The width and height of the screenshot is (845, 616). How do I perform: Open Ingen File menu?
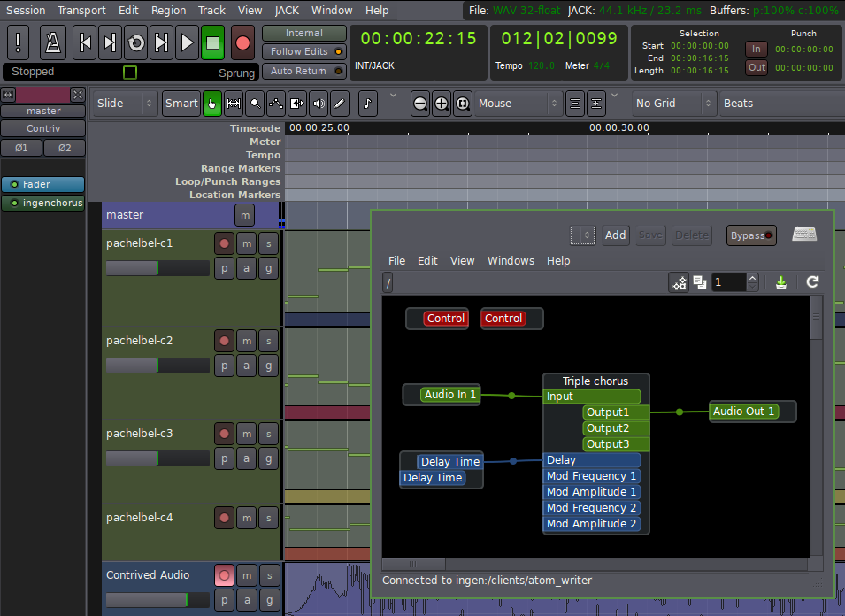click(x=396, y=261)
